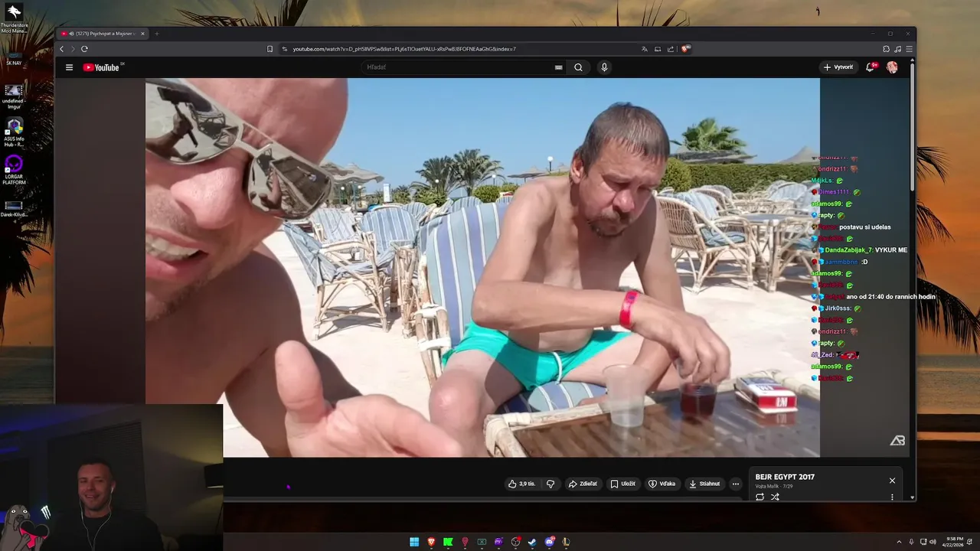
Task: Click the Brave Shields lion icon
Action: [685, 49]
